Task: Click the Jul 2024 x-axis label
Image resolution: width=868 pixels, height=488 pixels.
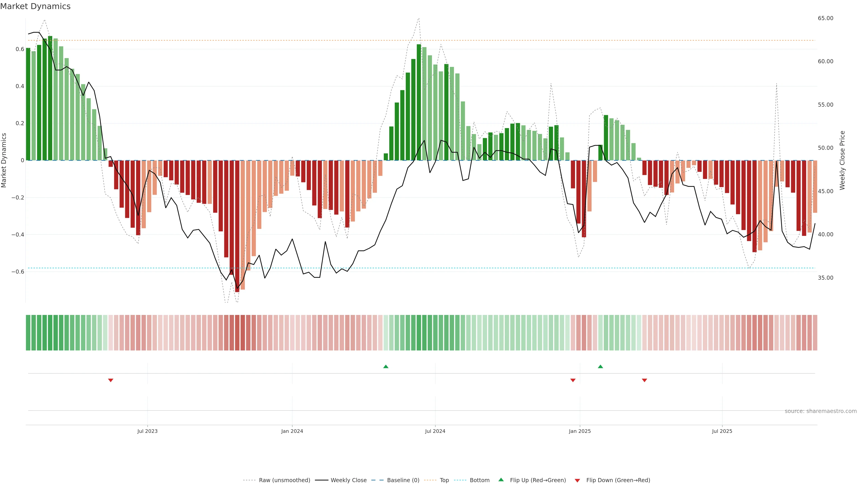Action: point(435,431)
